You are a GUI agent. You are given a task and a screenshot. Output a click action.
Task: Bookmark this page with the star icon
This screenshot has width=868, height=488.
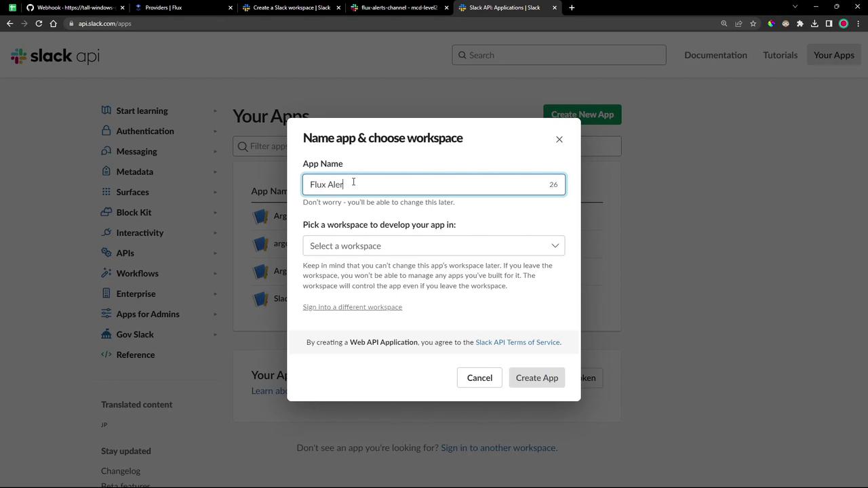753,24
